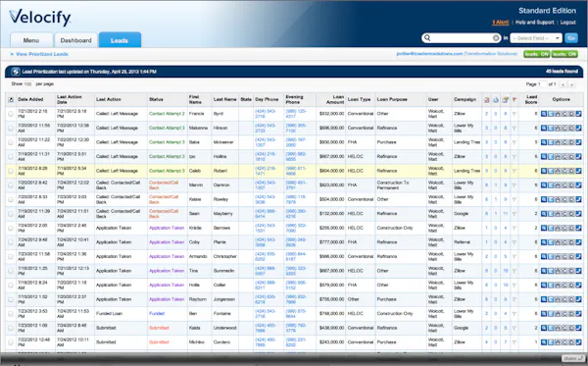Sort by Lead Score column header

point(532,99)
